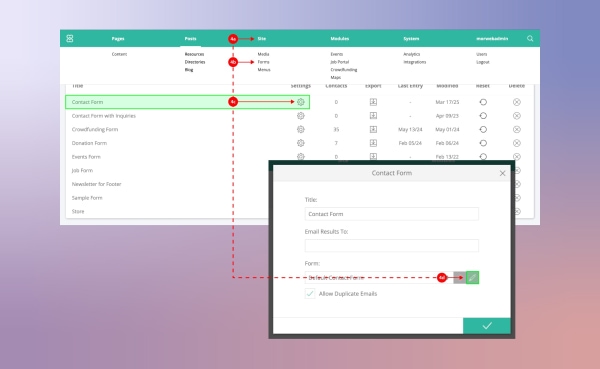600x369 pixels.
Task: Select Events under Modules
Action: tap(337, 54)
